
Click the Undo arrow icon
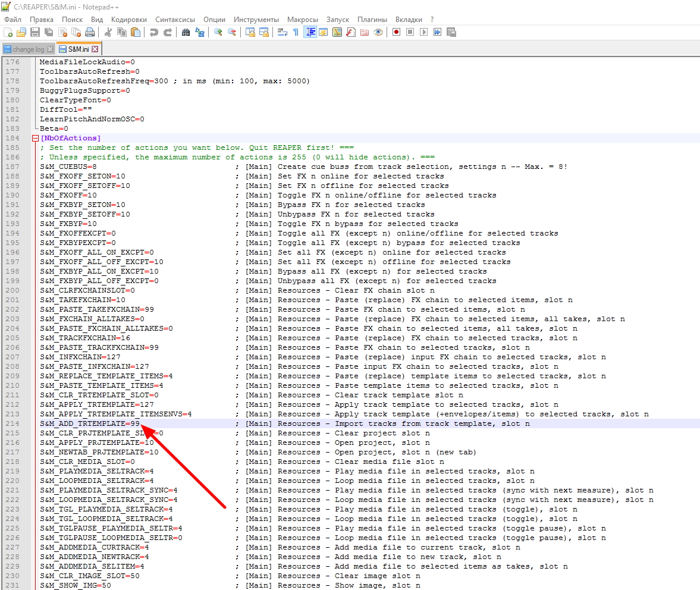(x=153, y=32)
